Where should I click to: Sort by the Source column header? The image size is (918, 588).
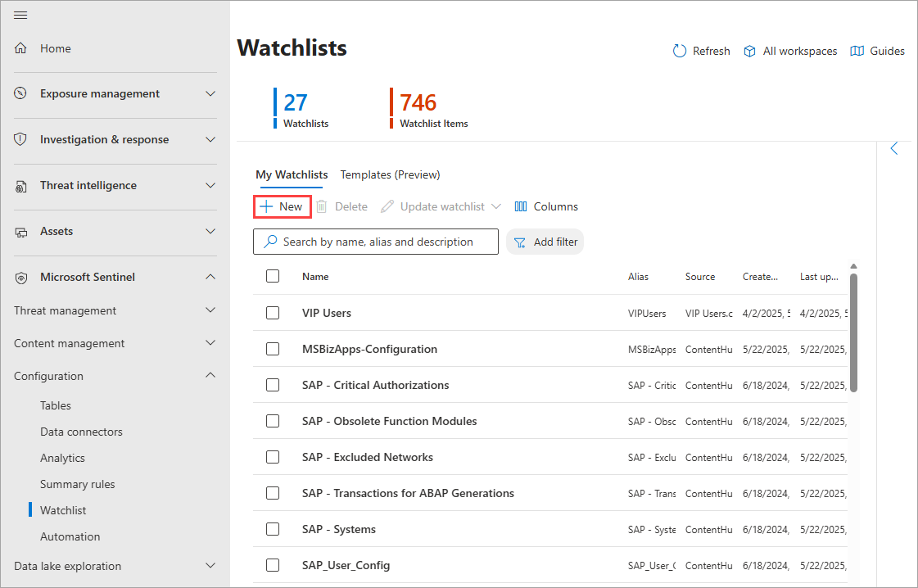(700, 277)
